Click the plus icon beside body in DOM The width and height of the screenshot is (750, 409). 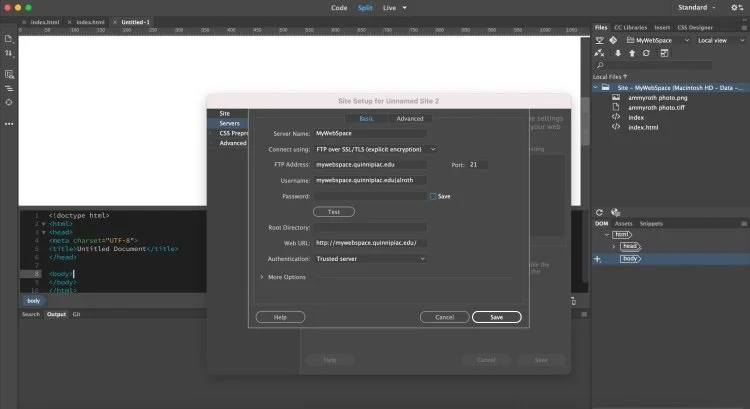click(x=597, y=259)
